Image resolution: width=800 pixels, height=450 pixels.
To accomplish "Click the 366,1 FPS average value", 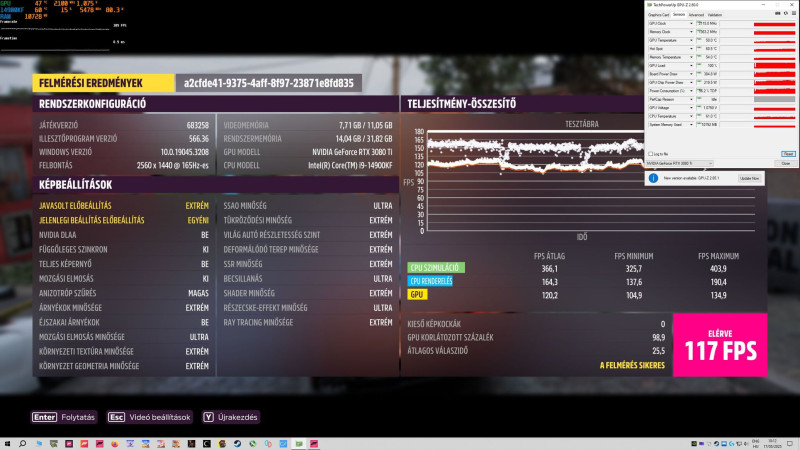I will 549,268.
